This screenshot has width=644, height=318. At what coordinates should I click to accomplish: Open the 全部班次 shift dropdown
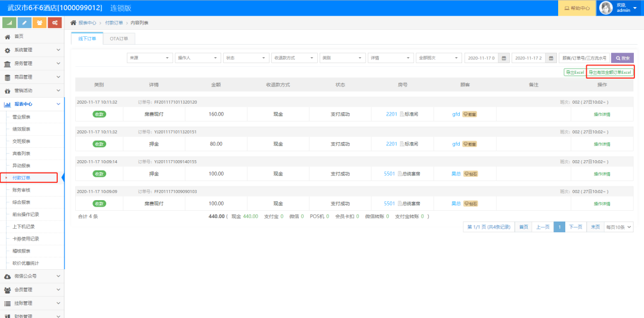coord(439,58)
